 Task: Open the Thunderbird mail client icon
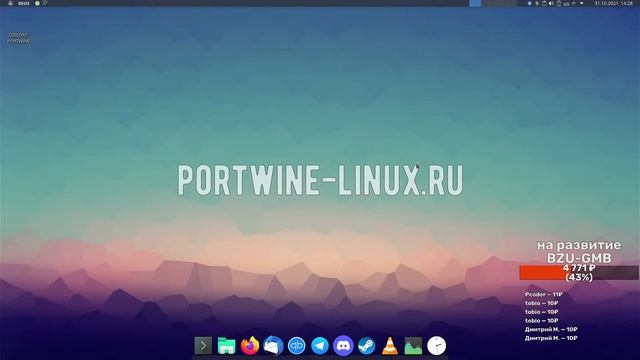tap(273, 346)
